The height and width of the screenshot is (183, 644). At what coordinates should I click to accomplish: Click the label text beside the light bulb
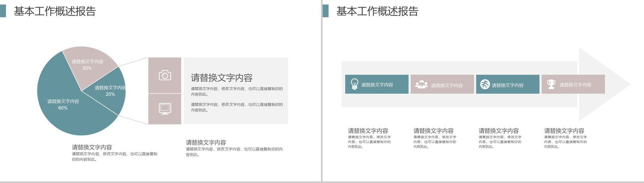pos(377,85)
